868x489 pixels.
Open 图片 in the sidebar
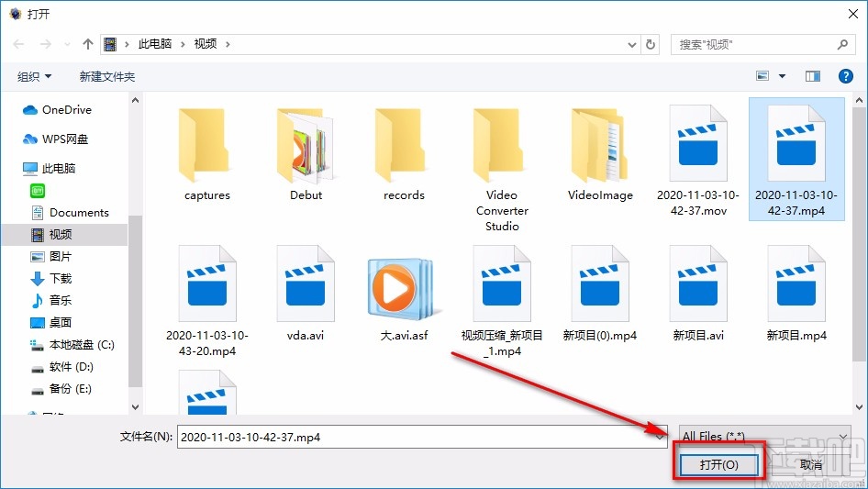(51, 256)
